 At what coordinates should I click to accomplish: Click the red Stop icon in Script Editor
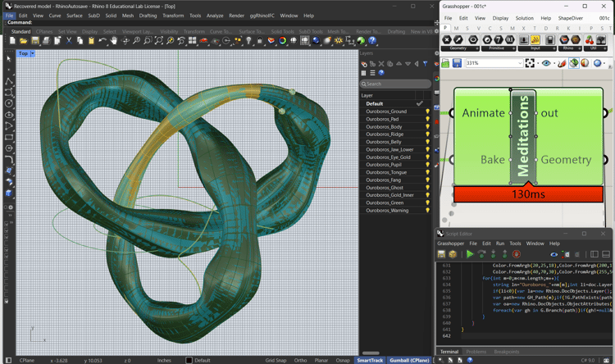coord(516,254)
